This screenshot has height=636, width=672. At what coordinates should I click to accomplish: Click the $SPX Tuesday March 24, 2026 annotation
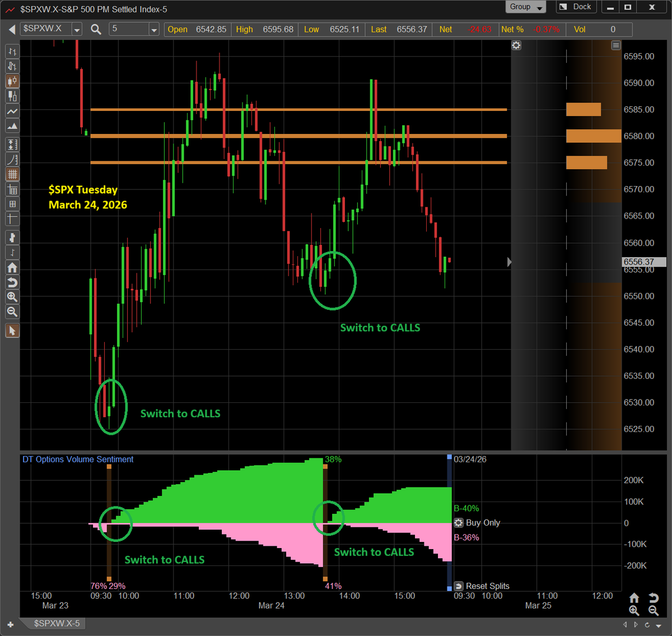[x=88, y=197]
